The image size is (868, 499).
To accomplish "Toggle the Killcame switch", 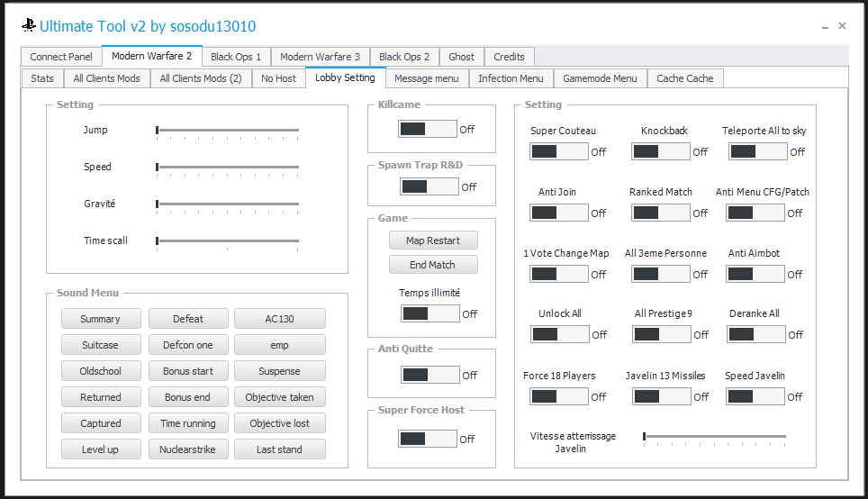I will (x=428, y=129).
